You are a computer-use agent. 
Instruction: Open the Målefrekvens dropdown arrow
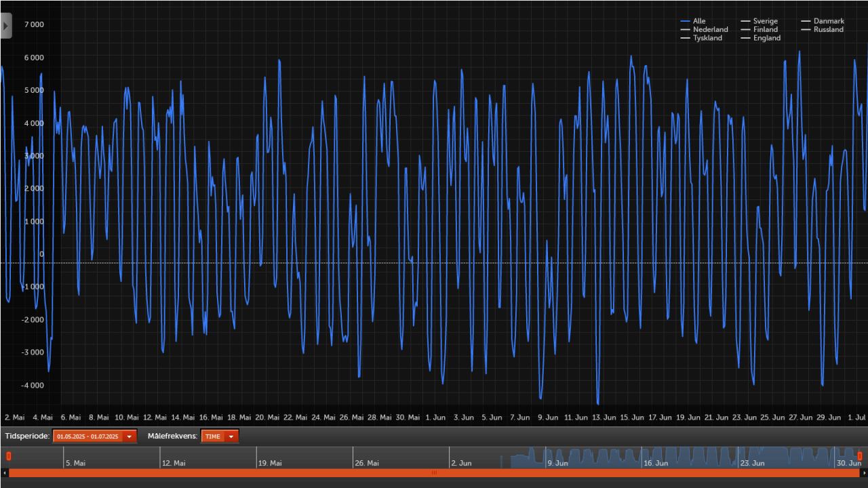[231, 436]
